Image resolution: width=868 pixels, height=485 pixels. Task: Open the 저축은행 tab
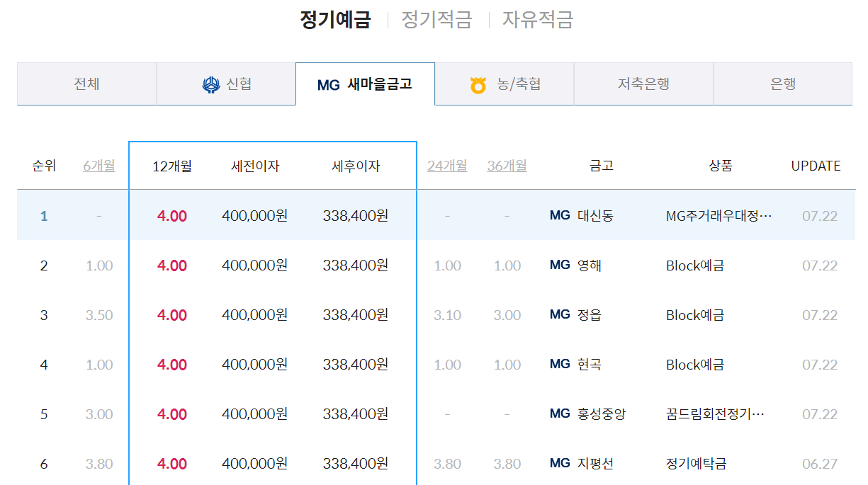643,84
